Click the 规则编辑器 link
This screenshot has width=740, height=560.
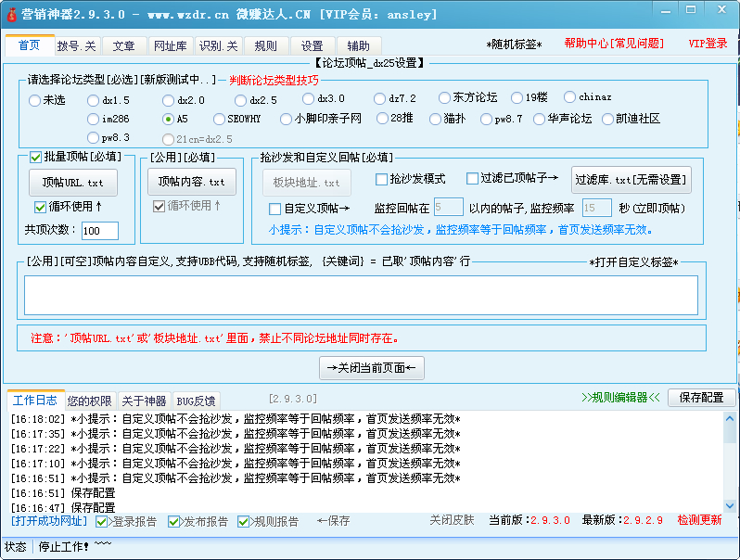620,398
